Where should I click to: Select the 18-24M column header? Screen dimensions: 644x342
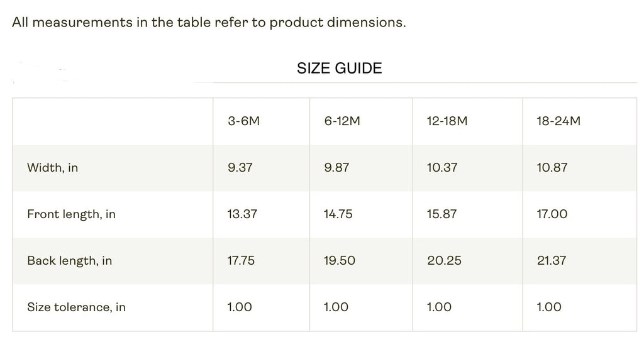[558, 121]
